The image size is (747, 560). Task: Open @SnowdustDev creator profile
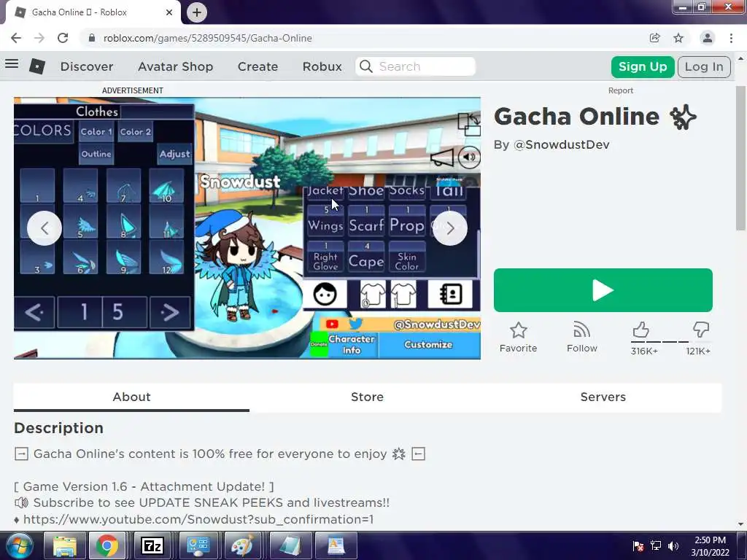pyautogui.click(x=561, y=145)
